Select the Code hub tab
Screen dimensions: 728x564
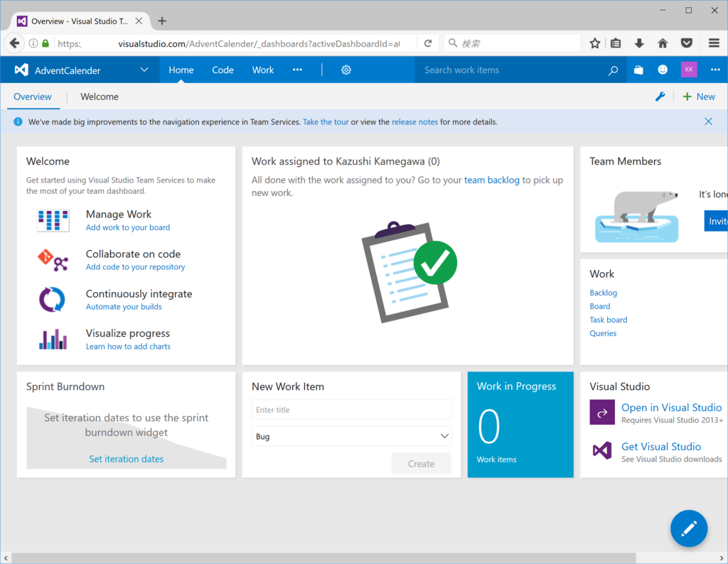223,70
